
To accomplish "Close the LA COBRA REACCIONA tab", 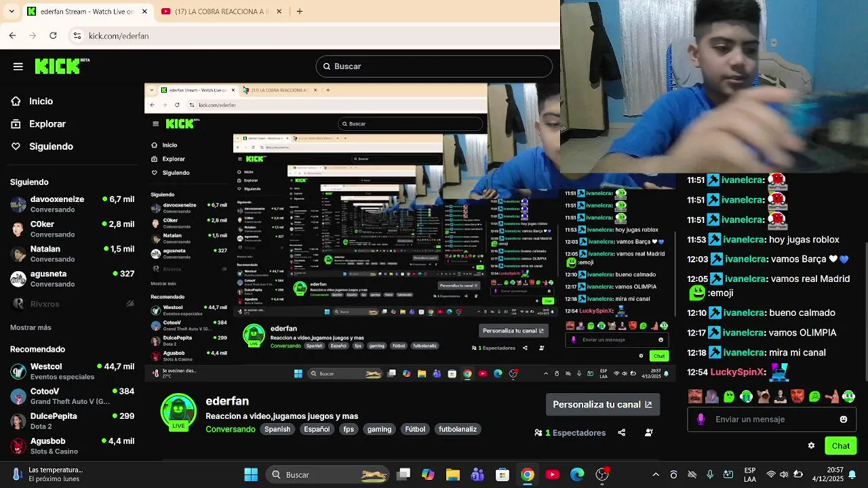I will coord(279,12).
